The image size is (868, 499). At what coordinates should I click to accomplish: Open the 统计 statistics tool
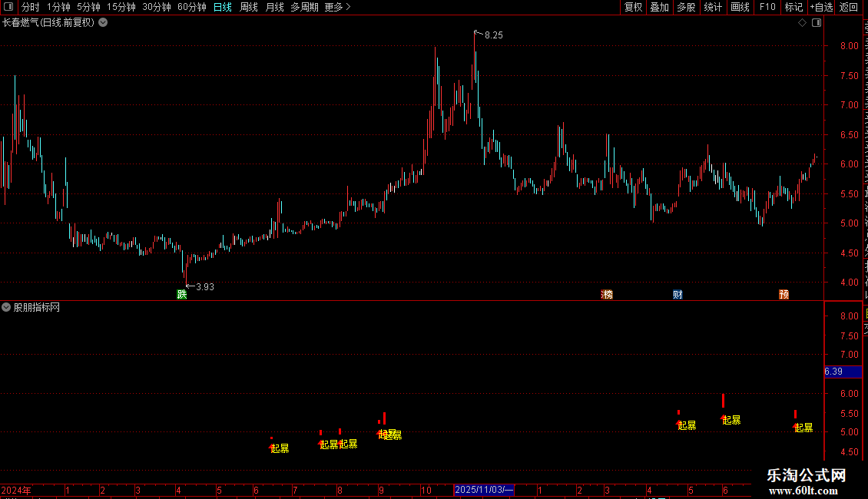coord(713,7)
